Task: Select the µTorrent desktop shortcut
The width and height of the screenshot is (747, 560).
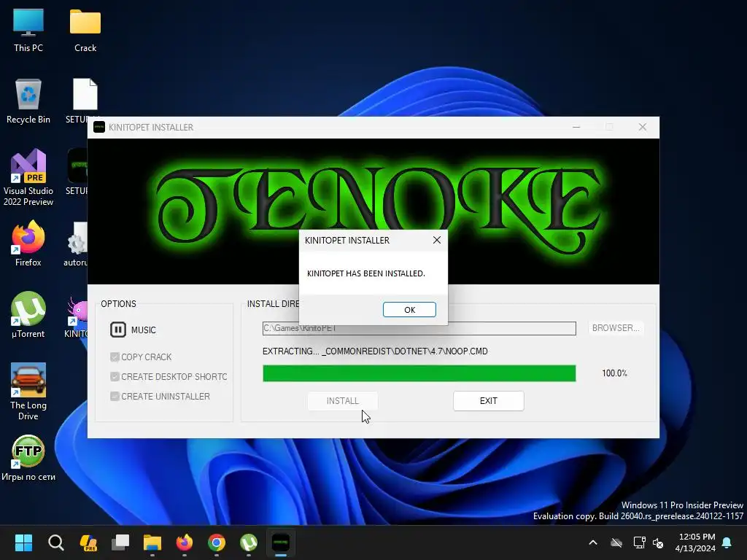Action: point(28,315)
